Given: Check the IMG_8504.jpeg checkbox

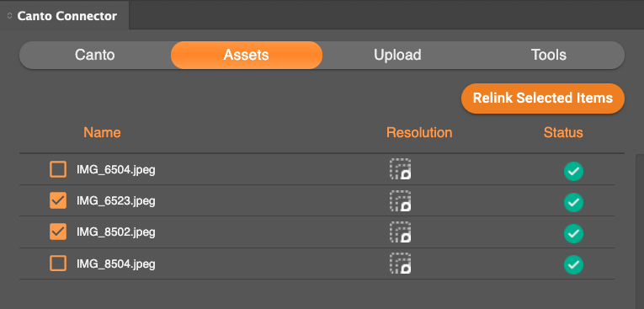Looking at the screenshot, I should pos(58,263).
